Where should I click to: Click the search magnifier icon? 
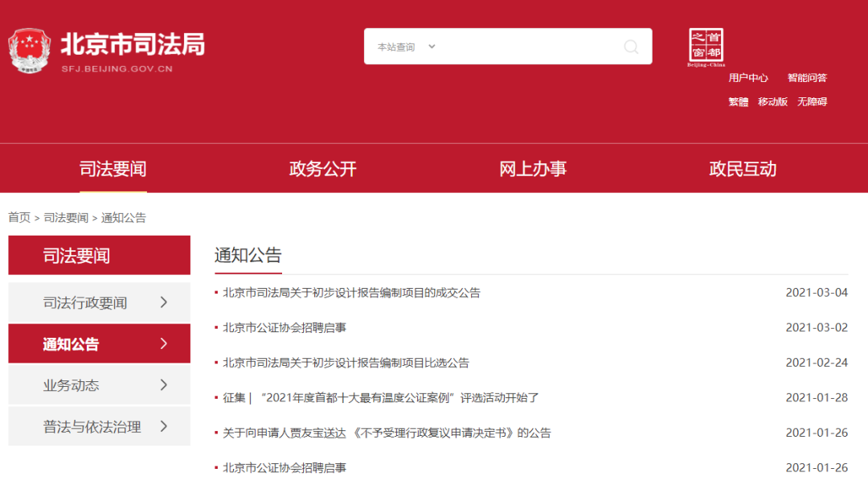click(631, 47)
